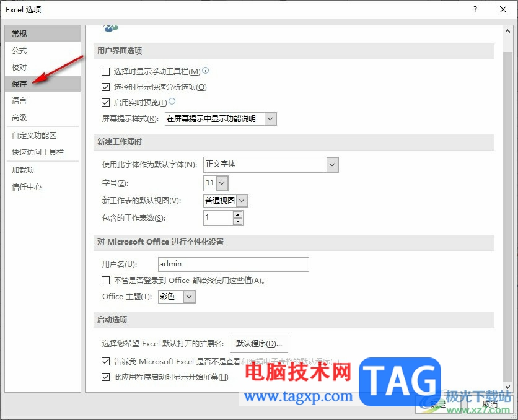Enable 选择时显示浮动工具栏 checkbox
Screen dimensions: 518x420
click(106, 71)
